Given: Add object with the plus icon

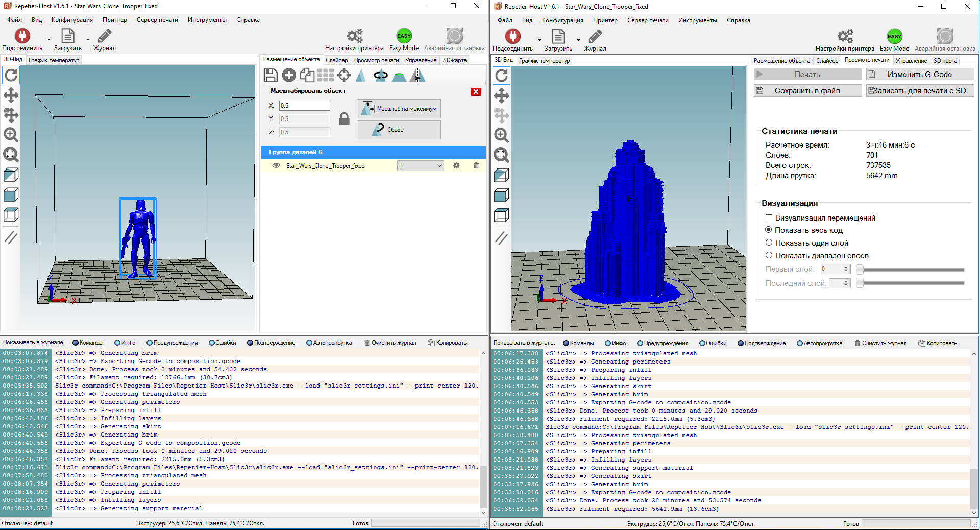Looking at the screenshot, I should 289,76.
